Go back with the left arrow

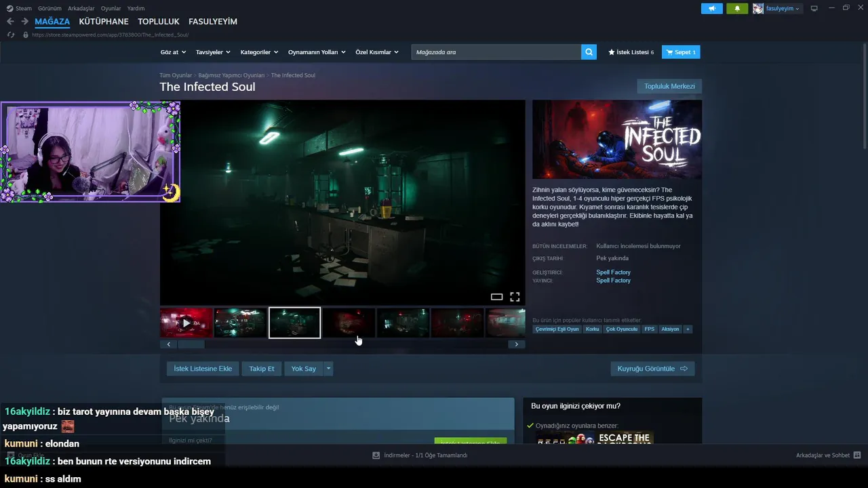coord(10,22)
